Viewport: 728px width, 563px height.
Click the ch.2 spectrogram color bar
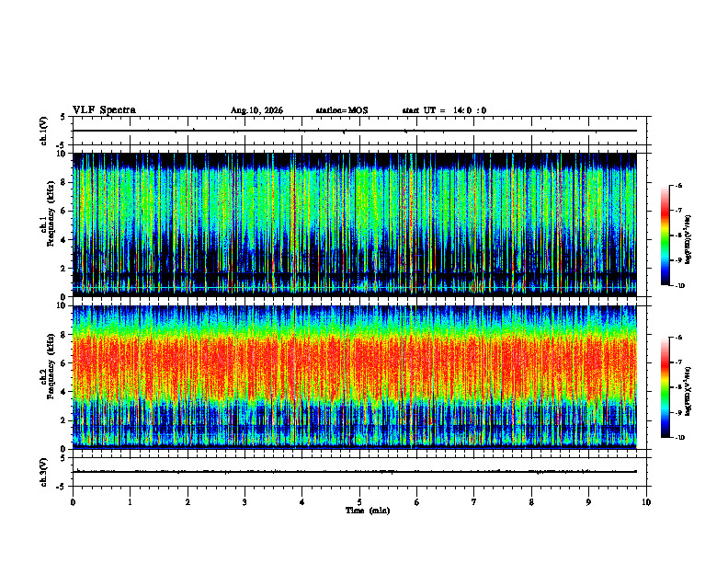click(x=665, y=387)
